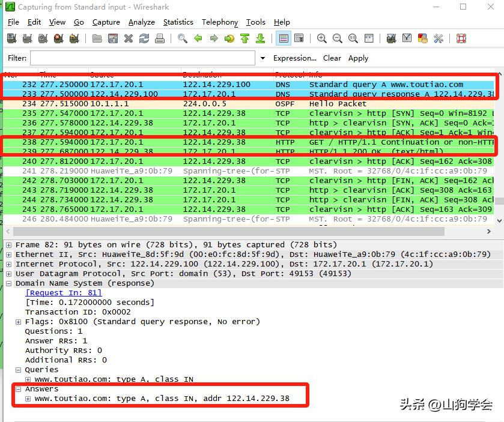The height and width of the screenshot is (422, 504).
Task: Click the go to last packet icon
Action: point(260,38)
